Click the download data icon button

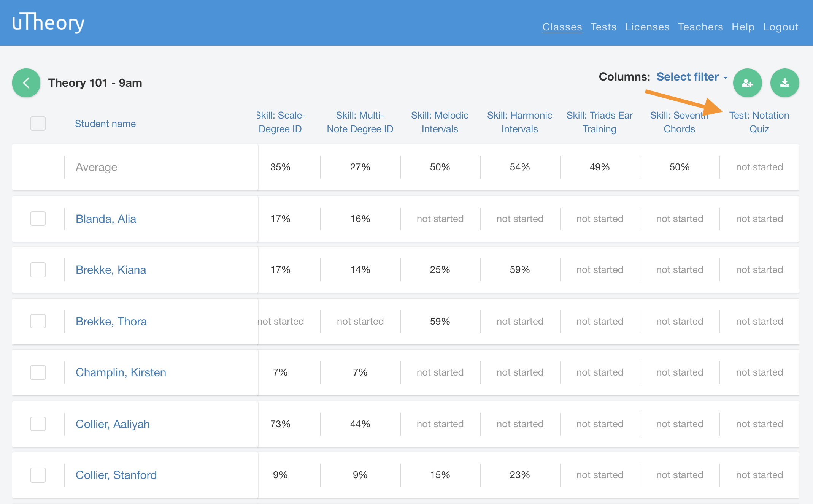(784, 83)
